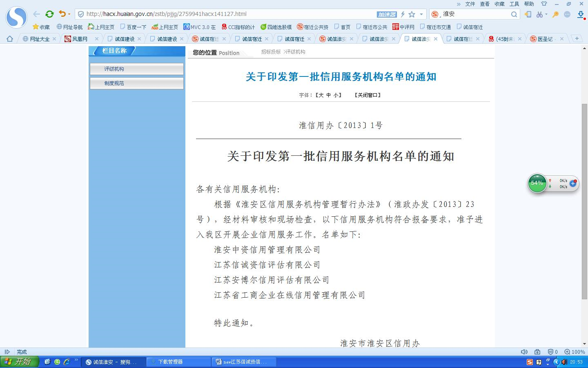
Task: Open the download manager arrow icon
Action: (581, 14)
